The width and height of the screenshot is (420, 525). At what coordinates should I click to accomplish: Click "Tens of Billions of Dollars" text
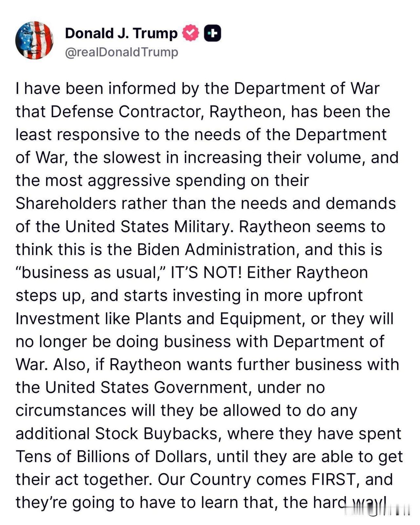click(x=112, y=456)
